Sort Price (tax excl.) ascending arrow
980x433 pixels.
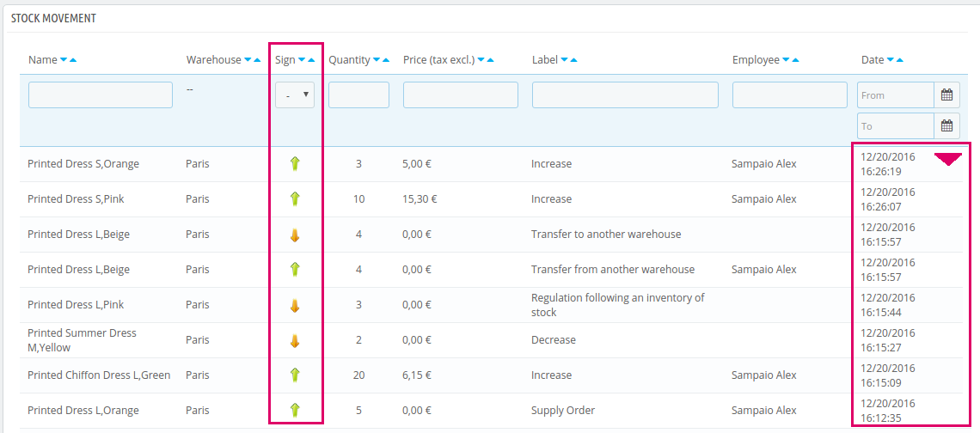coord(491,60)
